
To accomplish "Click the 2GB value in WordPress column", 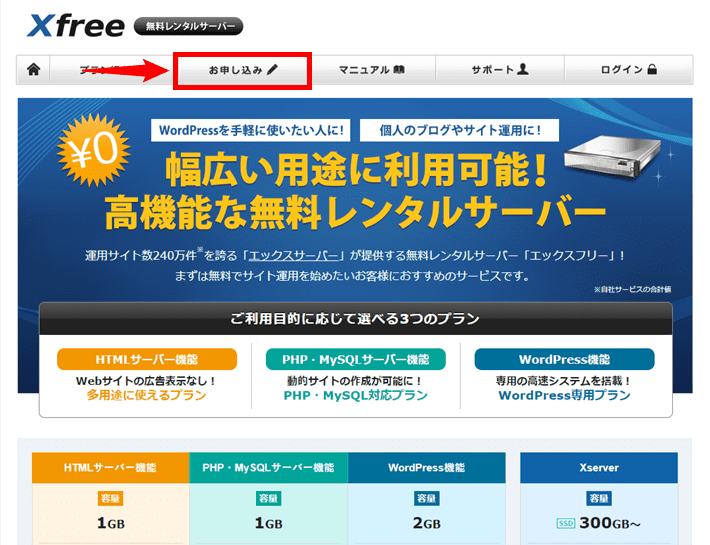I will (x=426, y=523).
